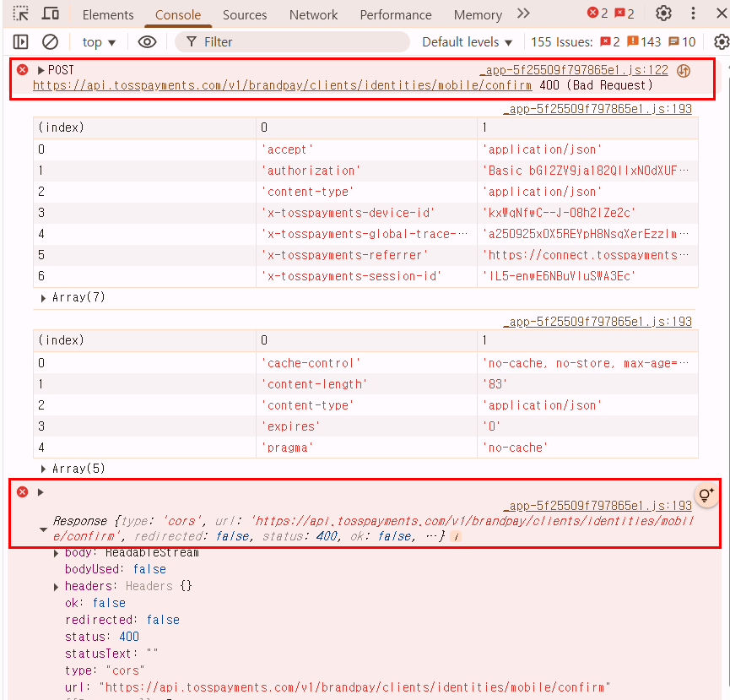Image resolution: width=730 pixels, height=700 pixels.
Task: Open _app js:193 link above cache-control table
Action: pos(598,322)
